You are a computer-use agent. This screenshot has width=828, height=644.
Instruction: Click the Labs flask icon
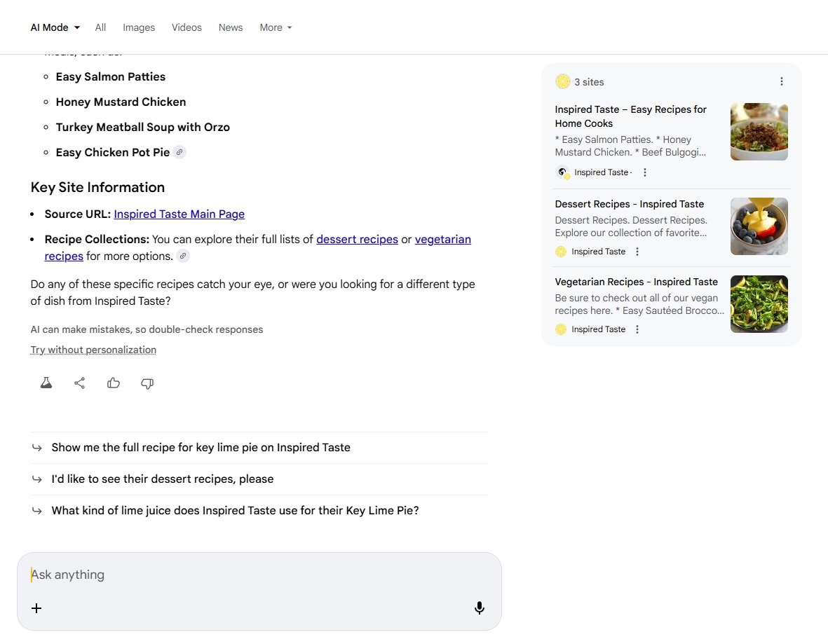tap(46, 383)
